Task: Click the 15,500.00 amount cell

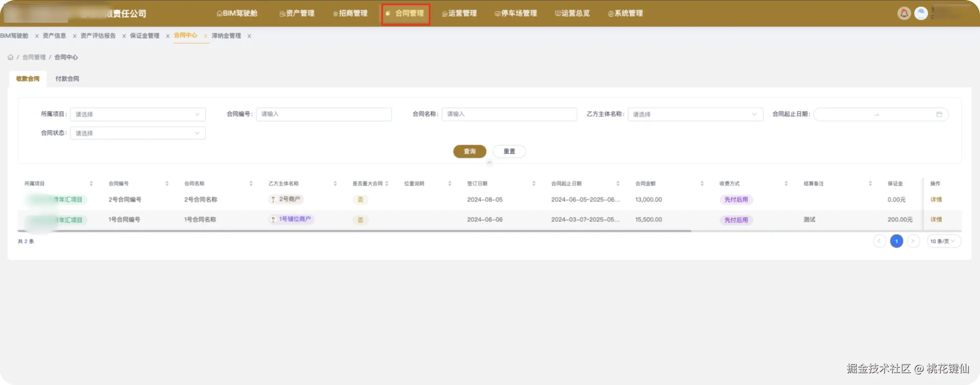Action: click(x=649, y=220)
